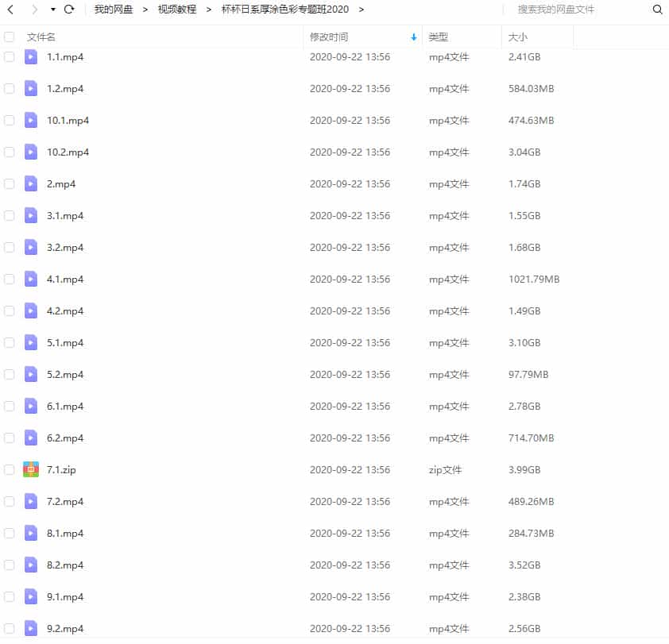
Task: Check the box for 5.2.mp4
Action: [9, 375]
